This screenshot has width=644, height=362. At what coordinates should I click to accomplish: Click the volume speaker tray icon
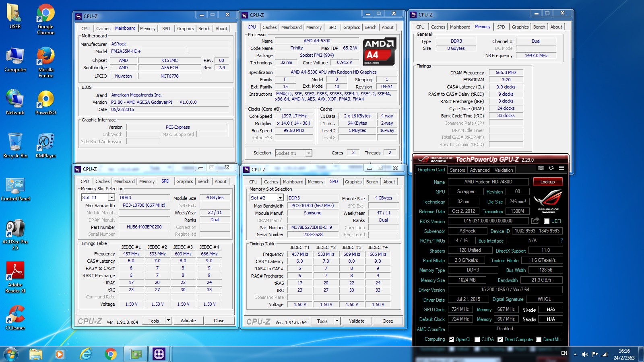tap(585, 354)
